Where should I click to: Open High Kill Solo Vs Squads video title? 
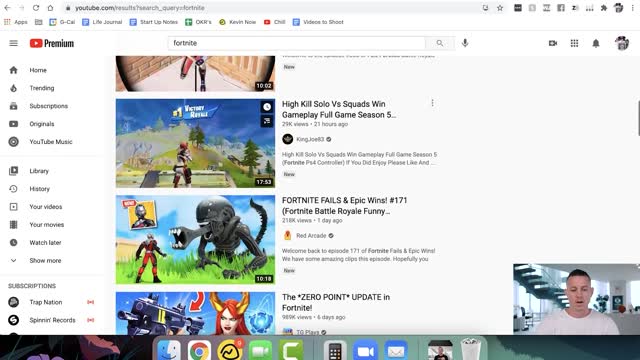[x=339, y=109]
